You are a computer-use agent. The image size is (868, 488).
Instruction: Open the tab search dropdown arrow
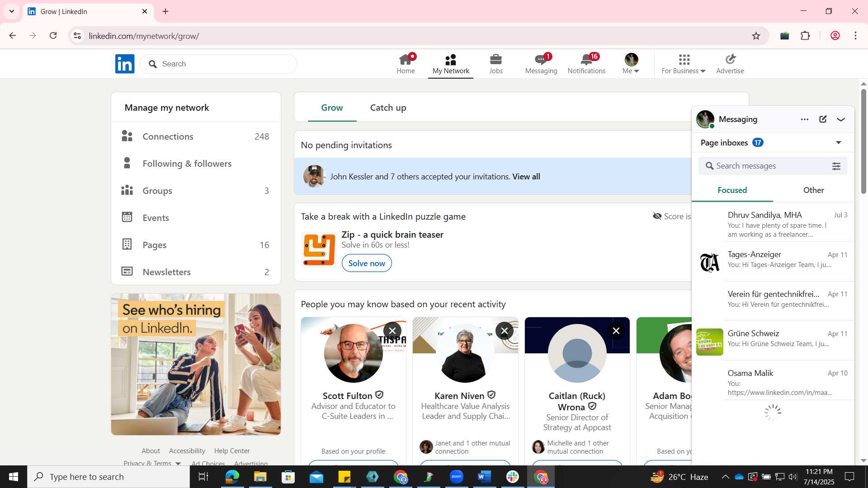coord(12,11)
